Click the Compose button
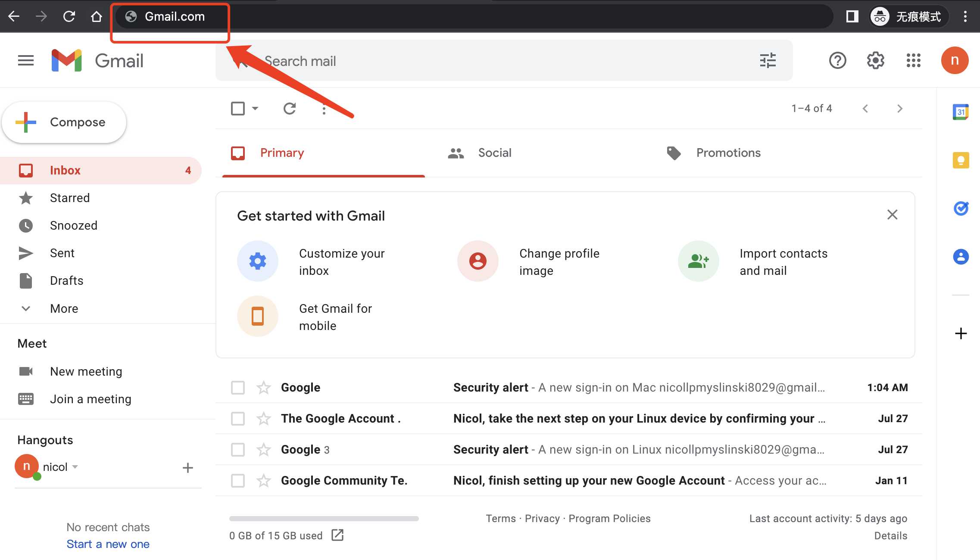 tap(64, 122)
